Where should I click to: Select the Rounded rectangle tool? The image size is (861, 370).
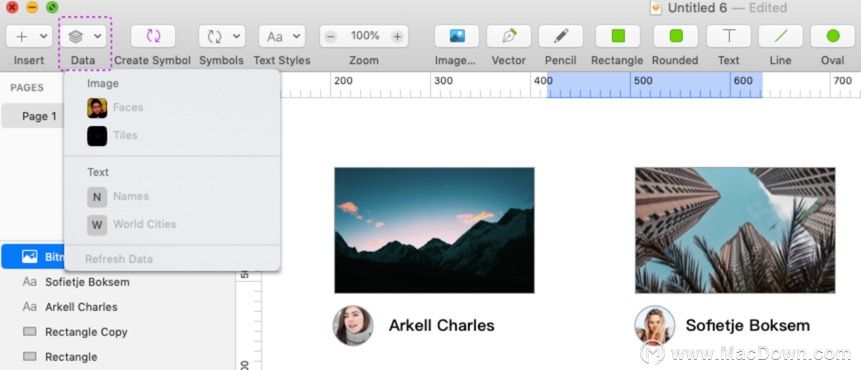[x=675, y=36]
